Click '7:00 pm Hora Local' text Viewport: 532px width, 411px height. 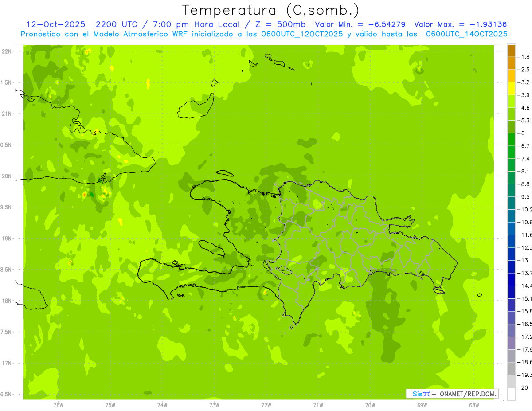pyautogui.click(x=196, y=24)
